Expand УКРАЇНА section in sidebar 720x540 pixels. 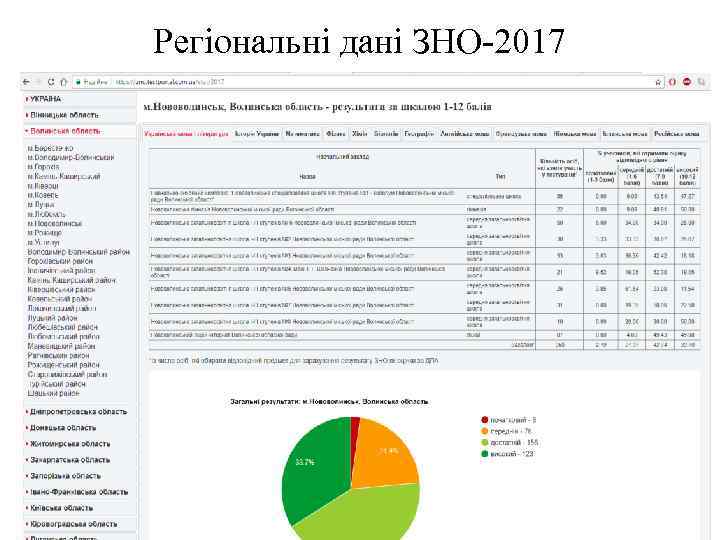click(x=44, y=99)
